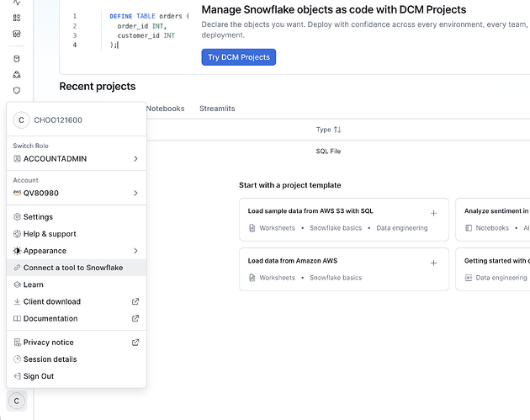Screen dimensions: 530x420
Task: Click the external link icon on Client download
Action: (135, 301)
